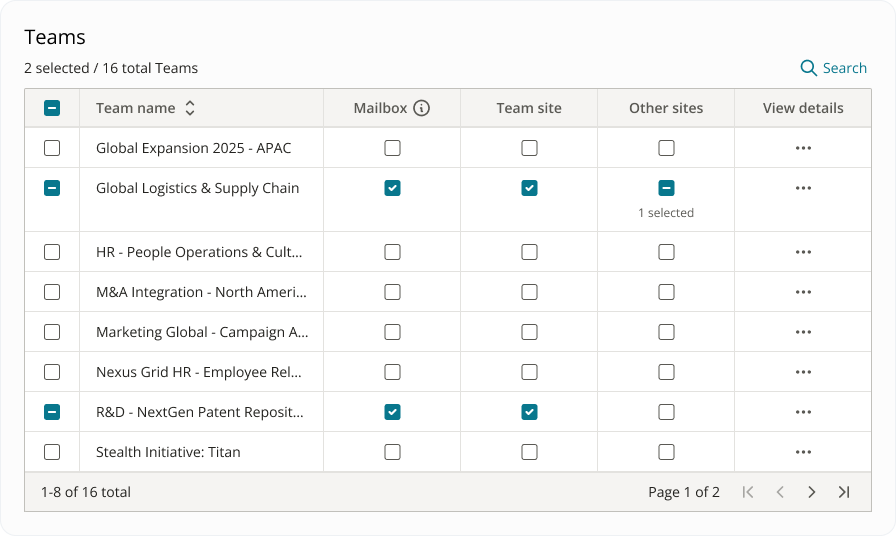Open details ellipsis for HR People Operations row
896x536 pixels.
(x=803, y=252)
